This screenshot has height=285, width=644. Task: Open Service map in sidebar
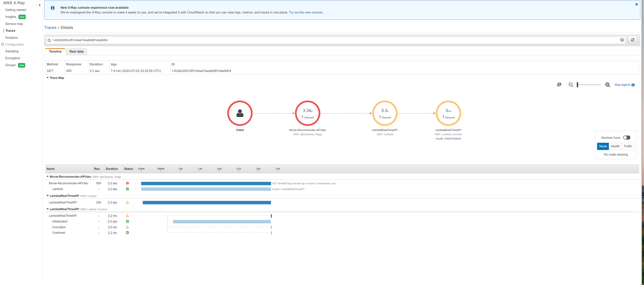[14, 24]
